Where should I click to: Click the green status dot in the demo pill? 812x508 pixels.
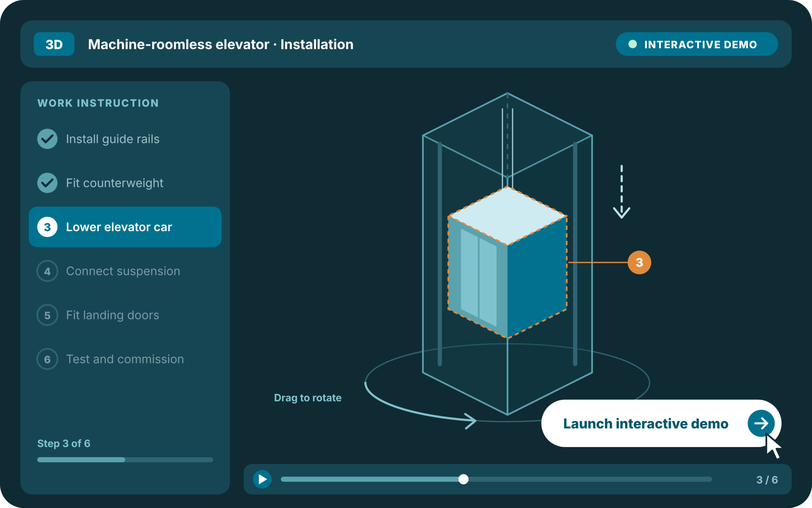(x=632, y=44)
